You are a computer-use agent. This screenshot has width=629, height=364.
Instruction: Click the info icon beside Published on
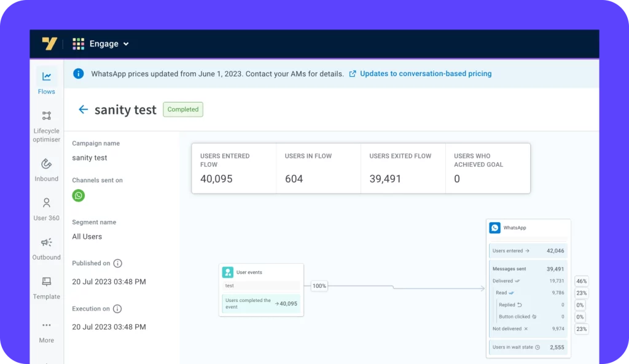point(117,263)
